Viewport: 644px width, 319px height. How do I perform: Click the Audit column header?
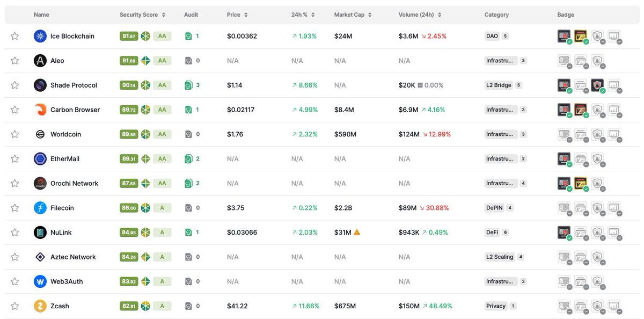click(191, 15)
